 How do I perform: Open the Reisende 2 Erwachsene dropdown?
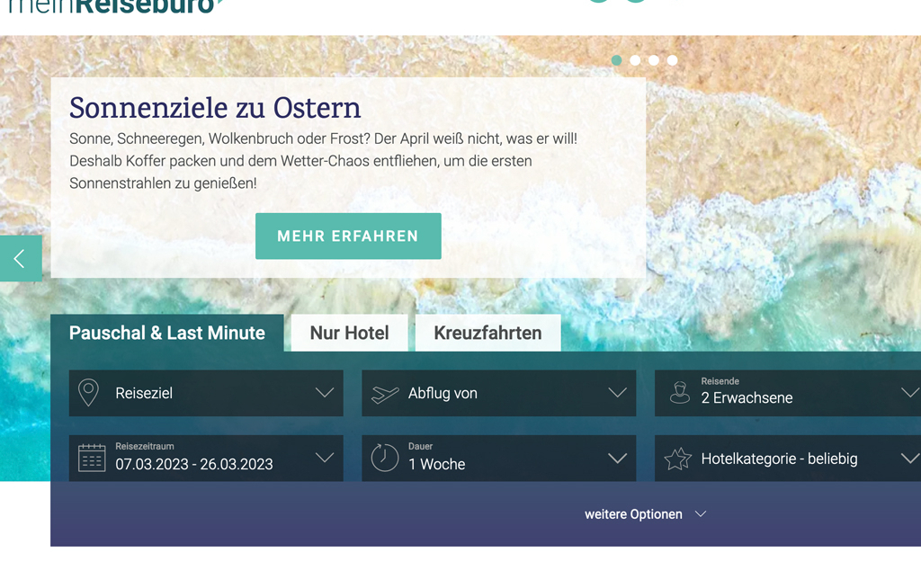788,393
